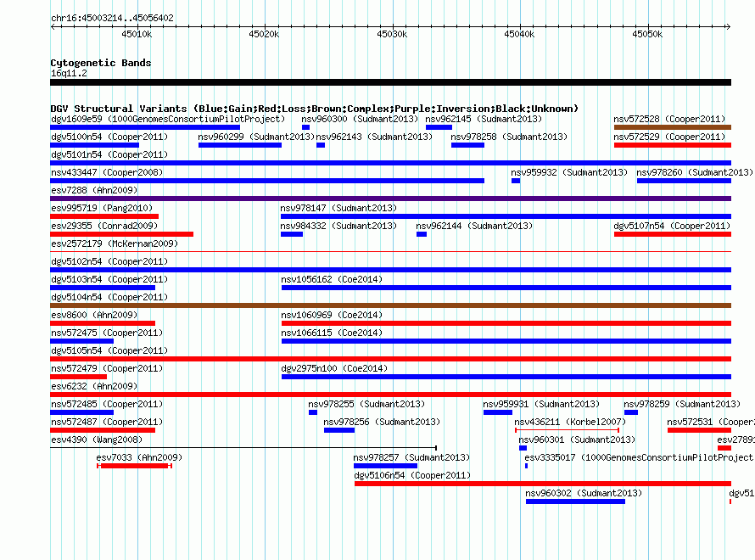This screenshot has height=560, width=755.
Task: Select nsv436211 (Korbel2007) label
Action: point(570,422)
